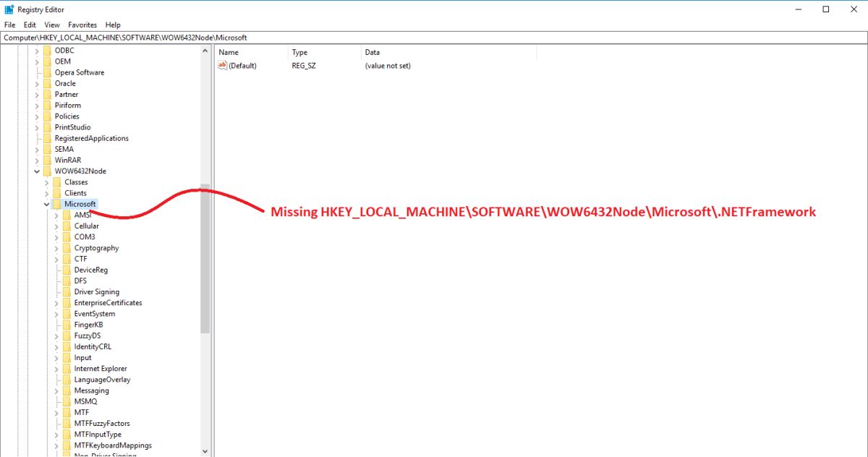Click the Oracle folder icon
This screenshot has width=868, height=457.
click(x=47, y=83)
